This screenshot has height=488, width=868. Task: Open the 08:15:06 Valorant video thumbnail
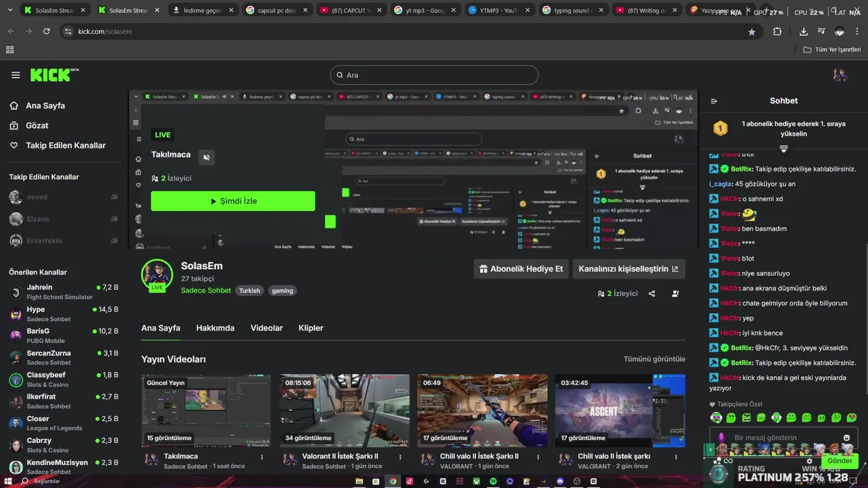click(x=344, y=411)
